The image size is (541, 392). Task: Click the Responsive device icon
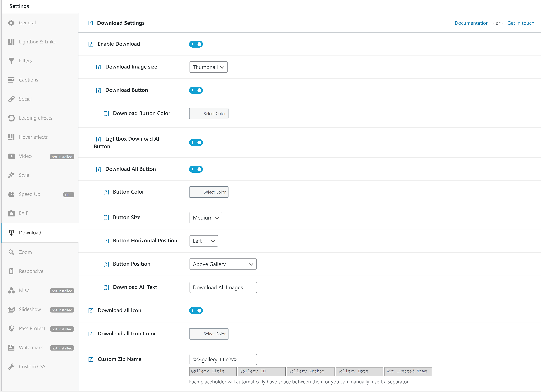(11, 271)
